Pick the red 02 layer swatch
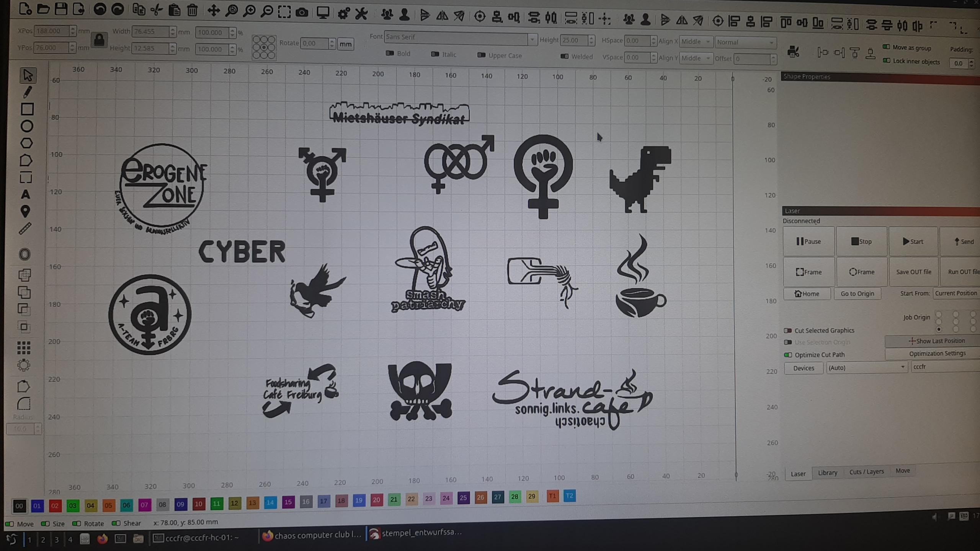This screenshot has width=980, height=551. coord(55,505)
